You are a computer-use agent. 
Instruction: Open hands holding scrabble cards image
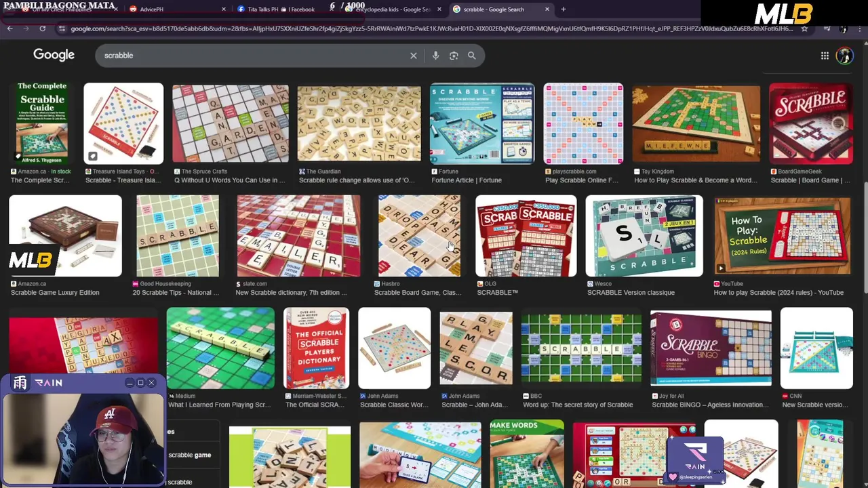[x=420, y=454]
